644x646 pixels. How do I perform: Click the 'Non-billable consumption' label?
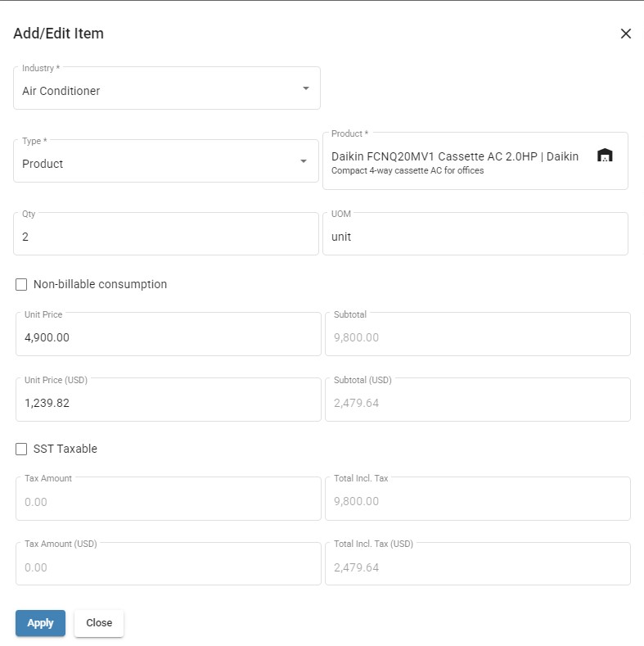[100, 284]
